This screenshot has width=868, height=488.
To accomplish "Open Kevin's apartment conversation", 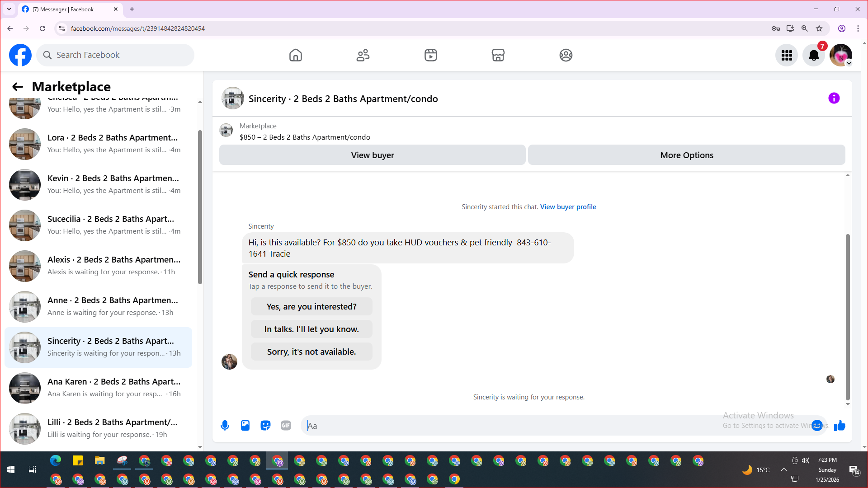I will (99, 184).
